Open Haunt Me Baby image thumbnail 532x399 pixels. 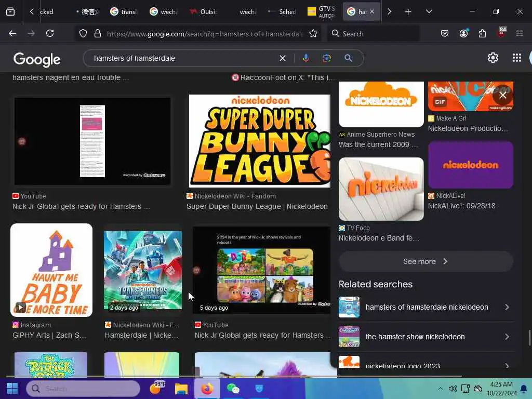click(51, 270)
